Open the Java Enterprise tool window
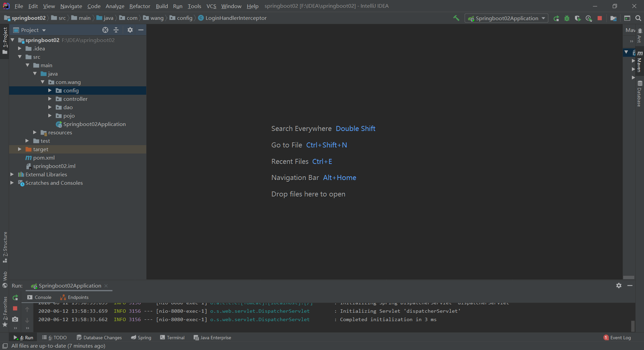This screenshot has height=350, width=644. pyautogui.click(x=212, y=338)
